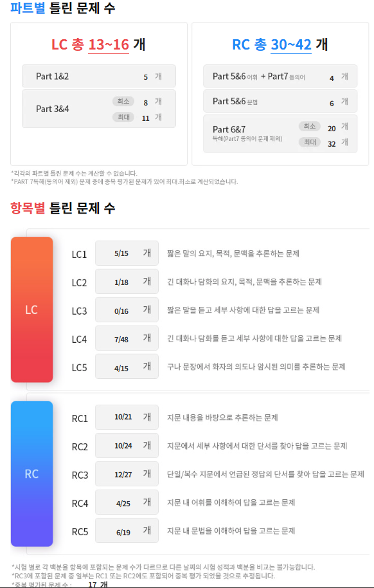Screen dimensions: 374x588
Task: Click the blue RC section block
Action: pyautogui.click(x=32, y=473)
